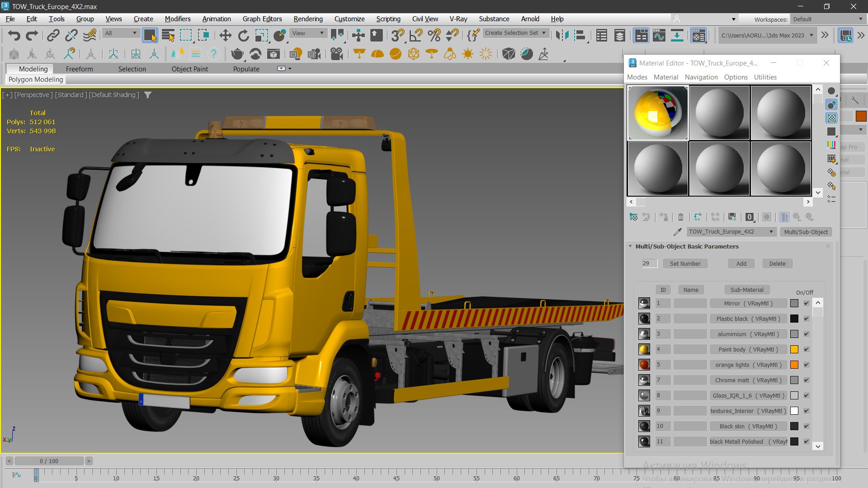Click the Link selection chain icon
The image size is (868, 488).
click(53, 35)
